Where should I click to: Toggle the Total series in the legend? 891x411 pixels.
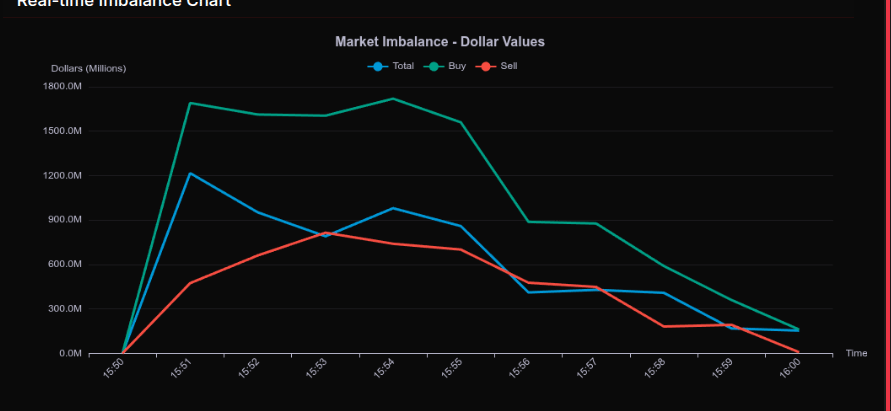(x=391, y=66)
